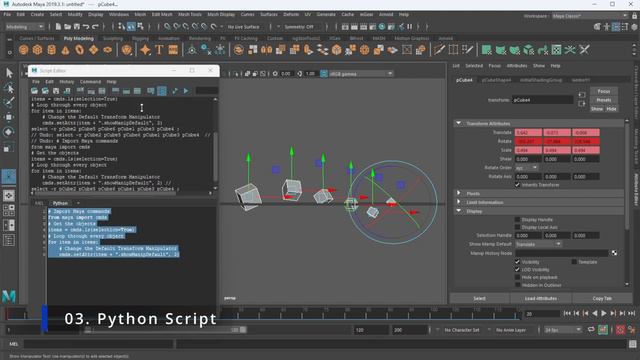Click the Save Scene icon in the status line

tap(77, 27)
